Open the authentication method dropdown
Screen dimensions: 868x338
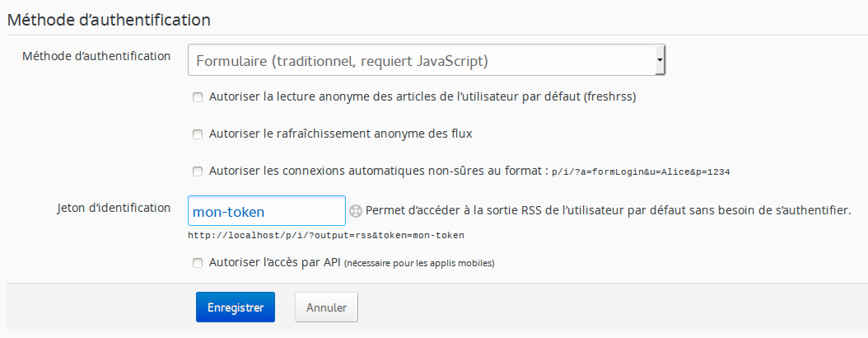point(425,60)
